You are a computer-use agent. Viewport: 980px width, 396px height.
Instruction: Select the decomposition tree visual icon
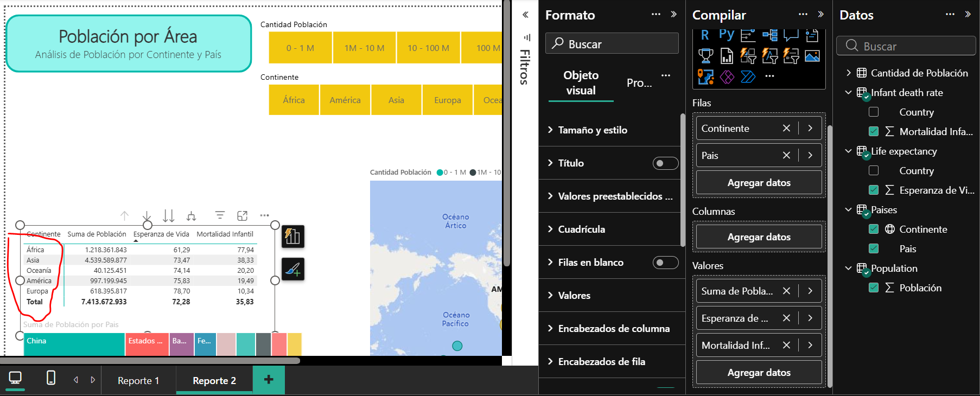(769, 35)
